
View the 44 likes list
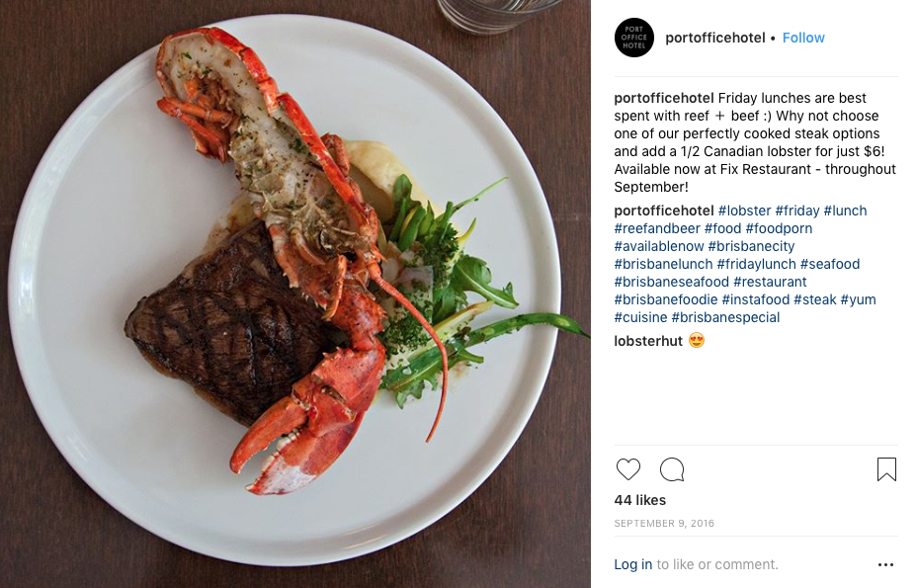click(x=639, y=500)
